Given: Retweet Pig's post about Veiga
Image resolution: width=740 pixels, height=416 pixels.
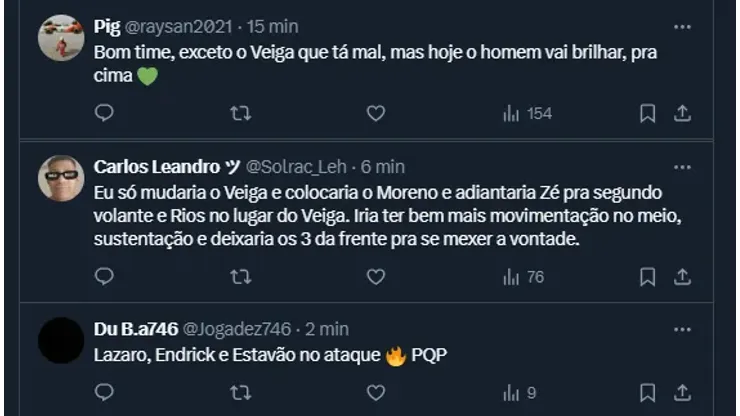Looking at the screenshot, I should tap(240, 114).
